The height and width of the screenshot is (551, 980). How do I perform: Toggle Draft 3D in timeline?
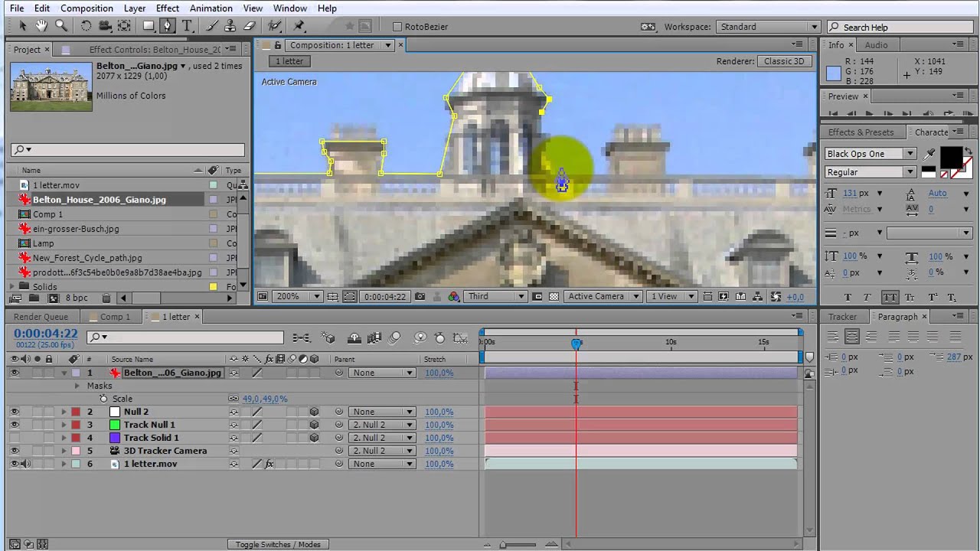tap(328, 337)
